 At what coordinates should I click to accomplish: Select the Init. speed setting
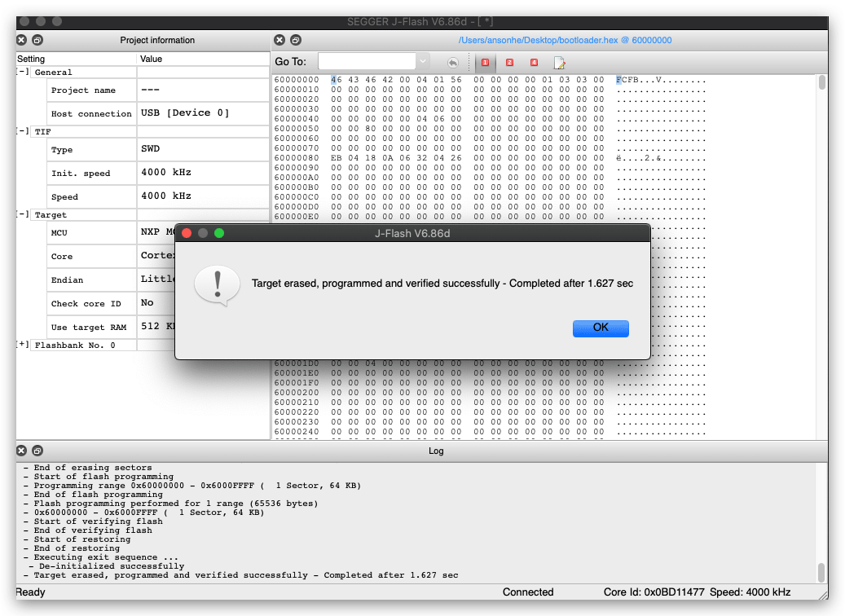[x=81, y=173]
